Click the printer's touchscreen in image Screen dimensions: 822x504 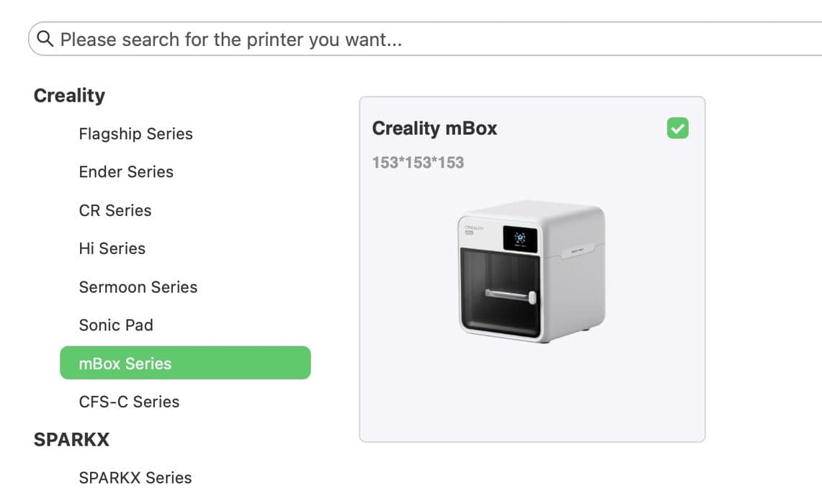(520, 239)
